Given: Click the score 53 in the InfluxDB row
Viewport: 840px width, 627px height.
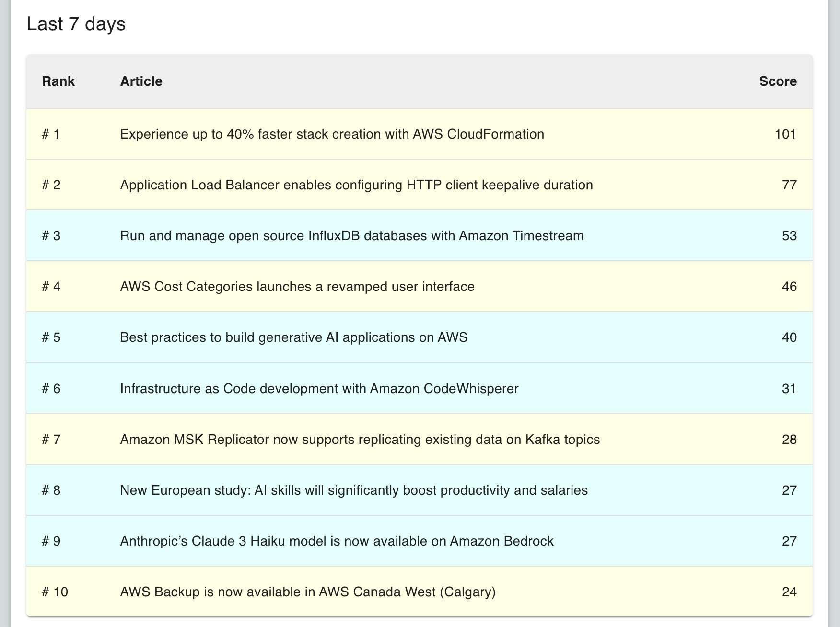Looking at the screenshot, I should click(789, 236).
